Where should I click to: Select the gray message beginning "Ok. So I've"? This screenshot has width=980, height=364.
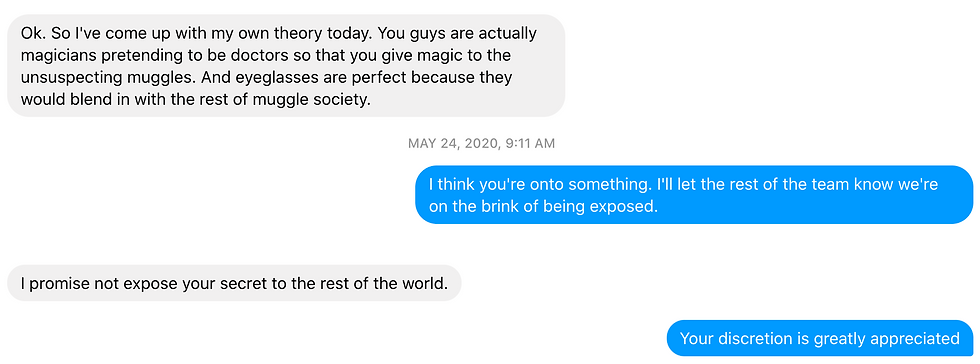(x=286, y=66)
